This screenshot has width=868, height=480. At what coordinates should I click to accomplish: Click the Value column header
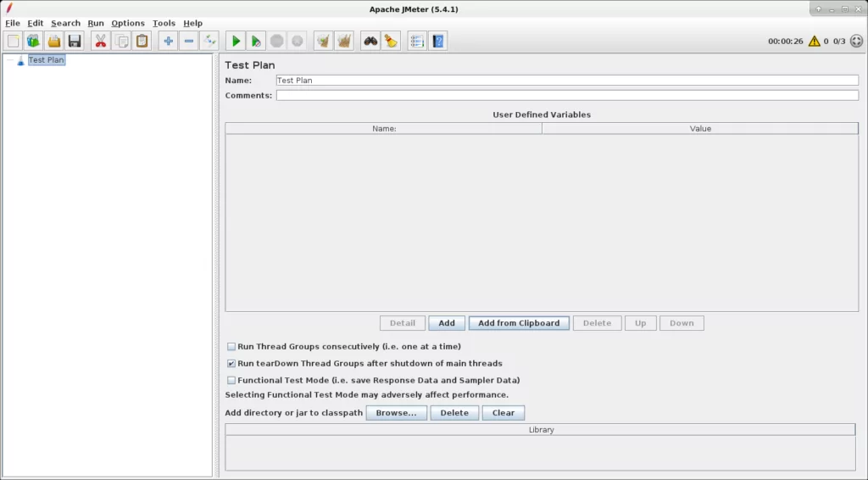(700, 128)
